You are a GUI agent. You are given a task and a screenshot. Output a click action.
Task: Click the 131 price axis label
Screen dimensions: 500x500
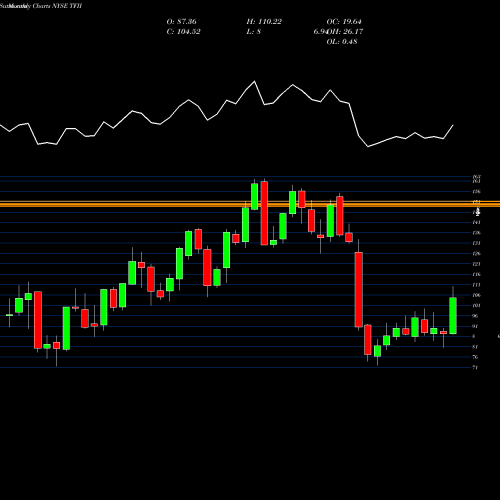476,243
